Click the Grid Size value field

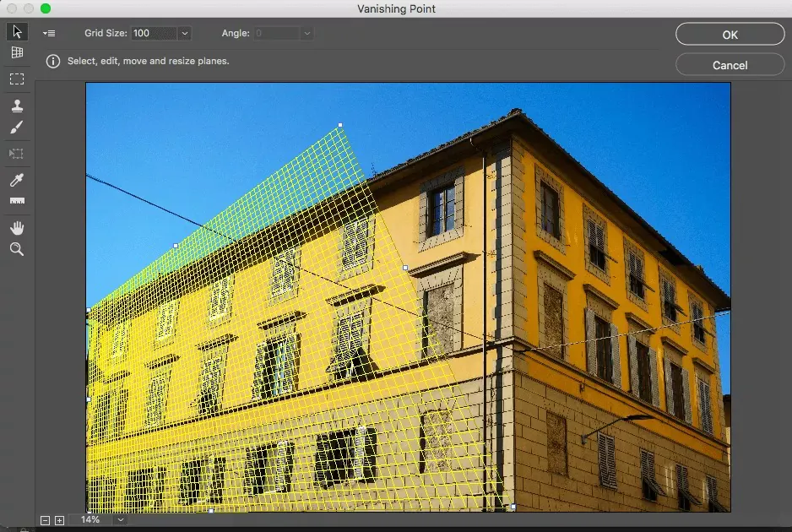point(154,33)
